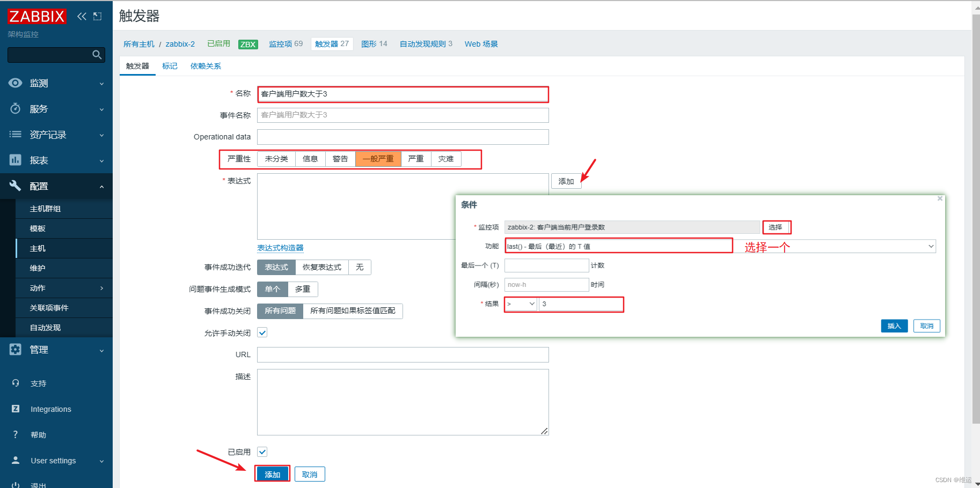The image size is (980, 488).
Task: Click the URL input field
Action: click(403, 354)
